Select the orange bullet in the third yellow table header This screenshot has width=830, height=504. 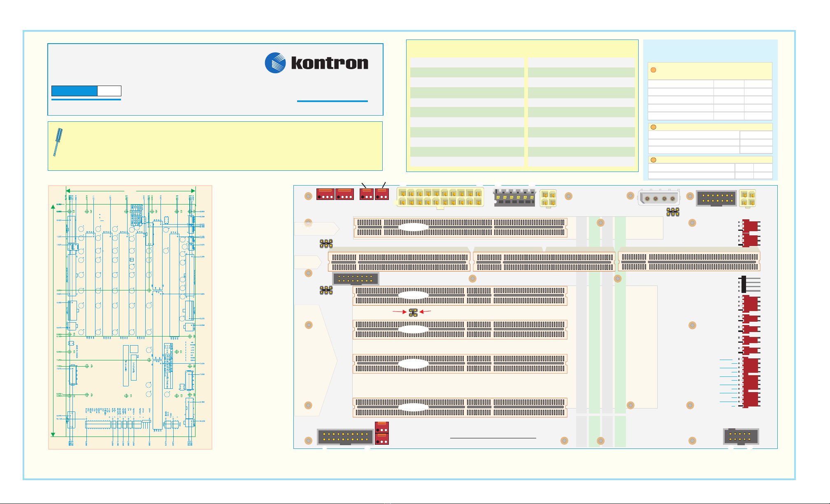point(653,160)
